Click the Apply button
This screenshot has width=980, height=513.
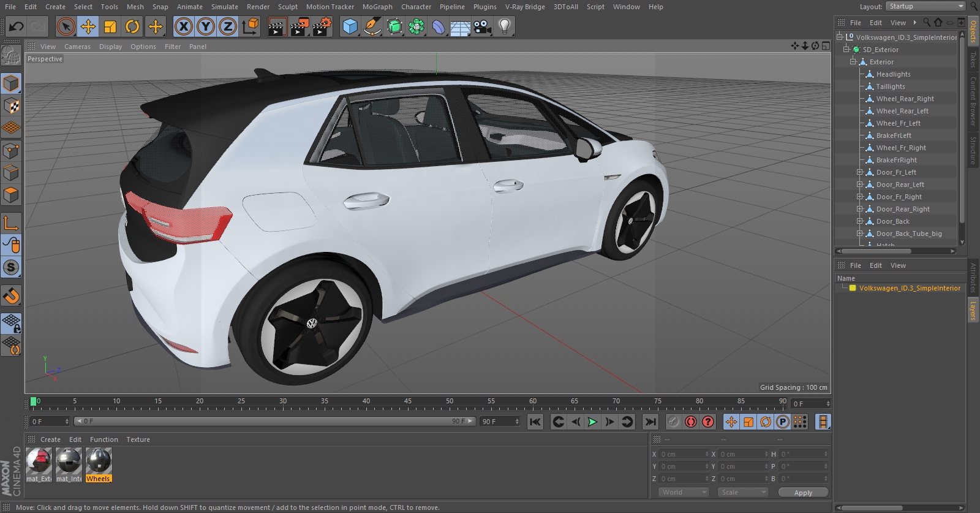tap(803, 492)
